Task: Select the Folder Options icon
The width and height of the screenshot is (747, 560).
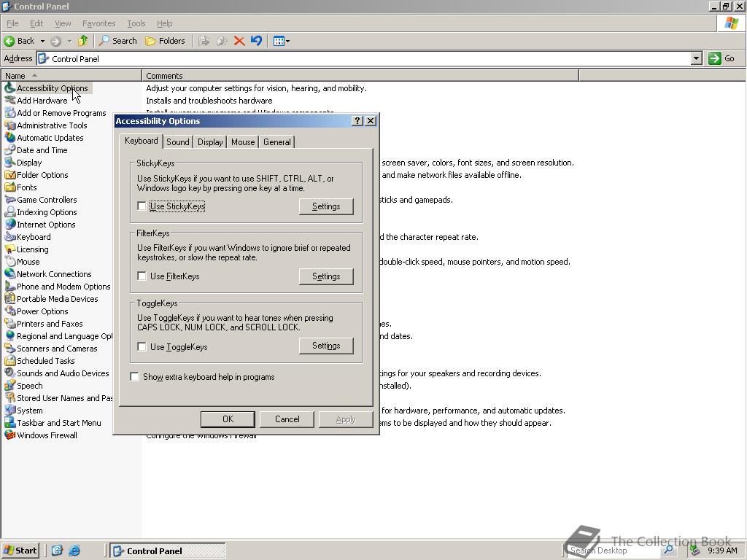Action: click(9, 175)
